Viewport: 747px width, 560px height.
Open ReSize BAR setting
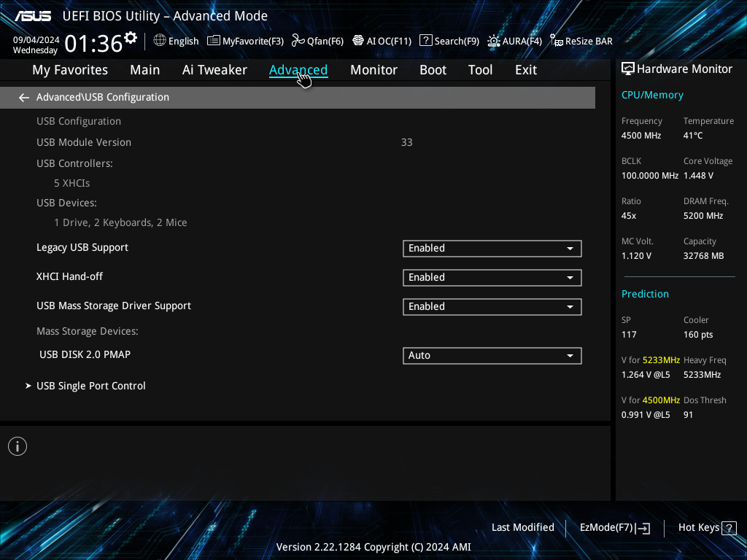tap(581, 41)
